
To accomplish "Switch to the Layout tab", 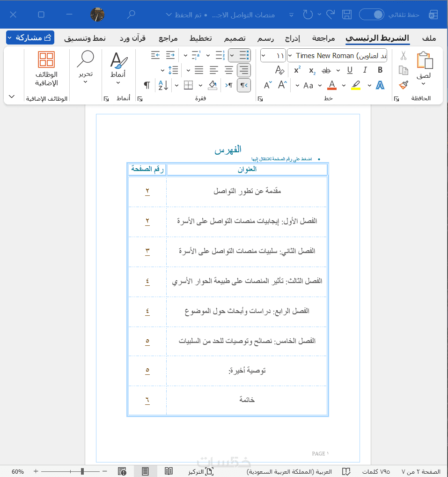I will click(201, 38).
